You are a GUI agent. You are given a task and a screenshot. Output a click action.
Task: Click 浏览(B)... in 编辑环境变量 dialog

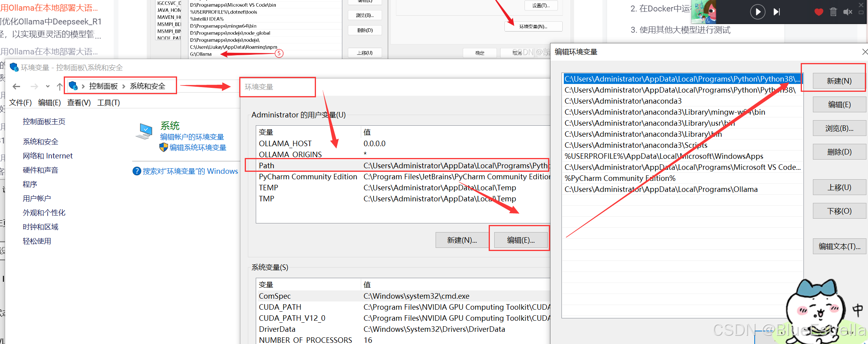tap(839, 128)
